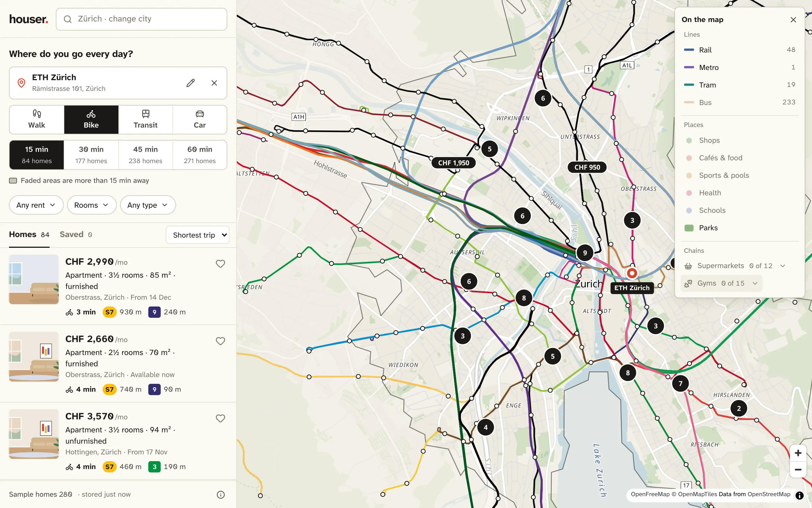Open sample homes info icon
The height and width of the screenshot is (508, 812).
pyautogui.click(x=221, y=494)
